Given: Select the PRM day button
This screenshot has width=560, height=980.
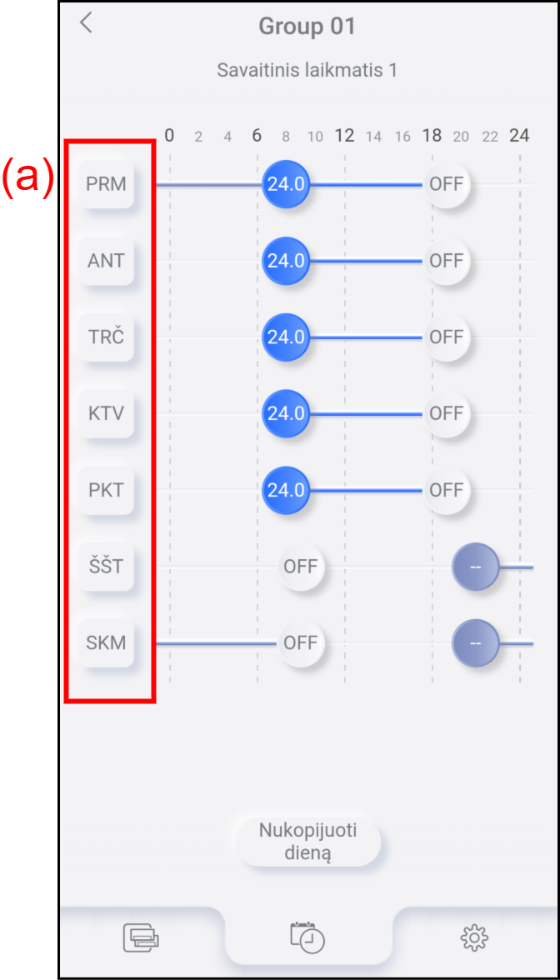Looking at the screenshot, I should (x=107, y=184).
